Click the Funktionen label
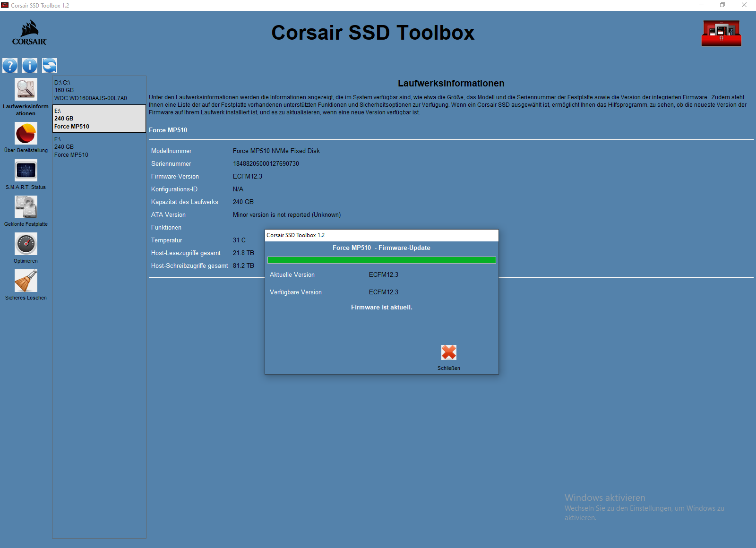756x548 pixels. pyautogui.click(x=166, y=228)
